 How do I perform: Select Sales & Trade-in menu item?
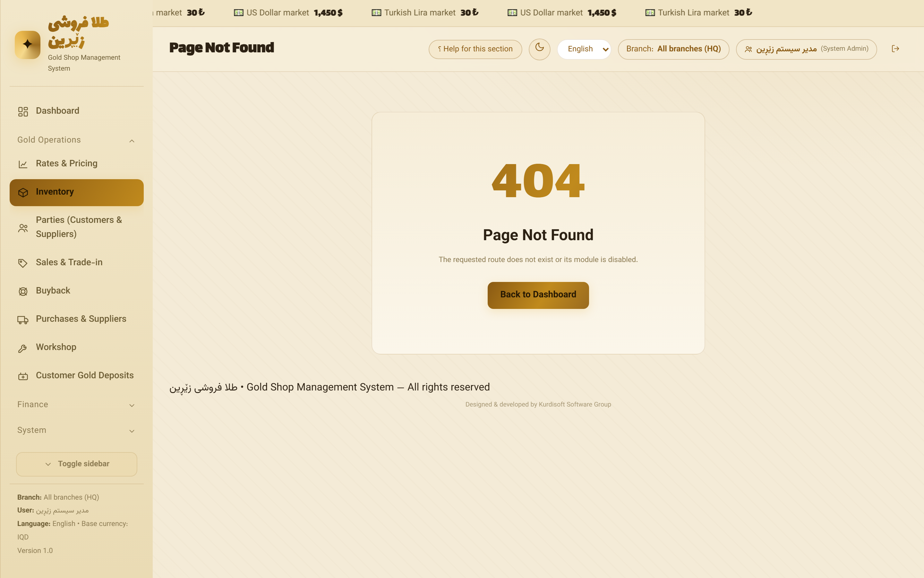click(76, 263)
